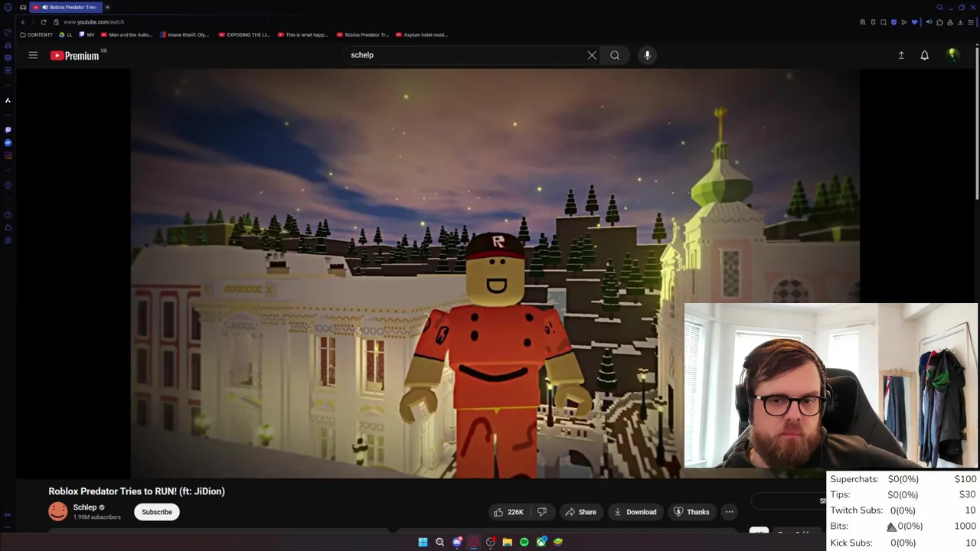This screenshot has height=551, width=980.
Task: Open Twitch in browser sidebar
Action: coord(8,129)
